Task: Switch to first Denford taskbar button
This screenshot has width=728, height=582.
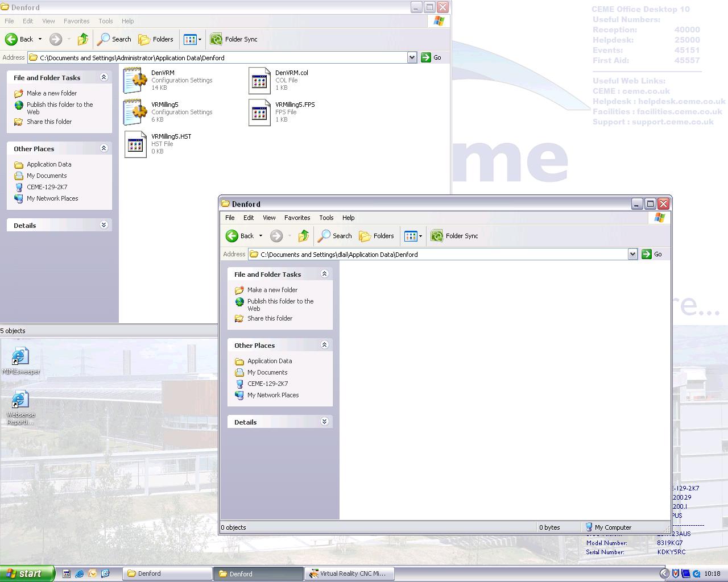Action: (x=168, y=573)
